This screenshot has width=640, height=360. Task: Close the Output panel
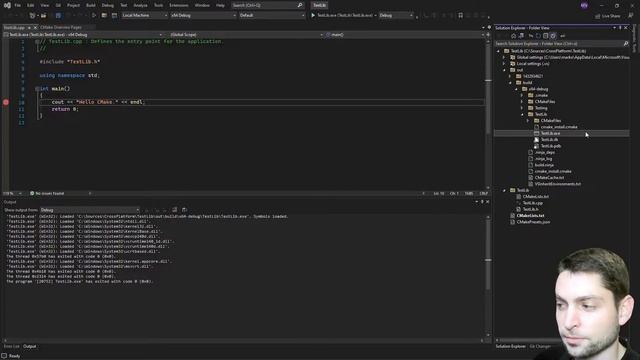click(x=487, y=202)
